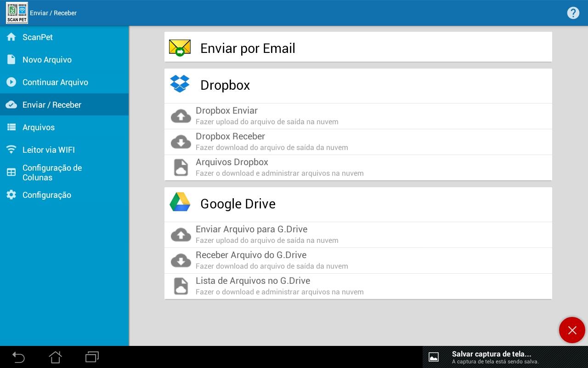Close with the red X floating button
588x368 pixels.
point(572,330)
